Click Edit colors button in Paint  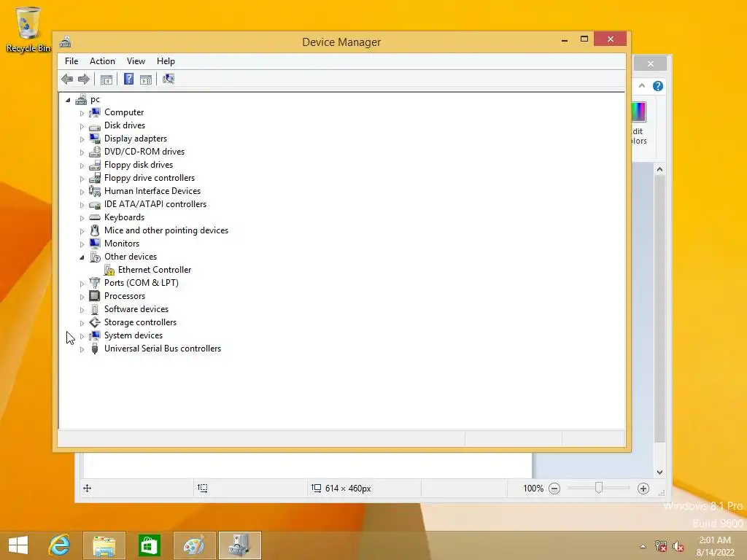click(639, 123)
